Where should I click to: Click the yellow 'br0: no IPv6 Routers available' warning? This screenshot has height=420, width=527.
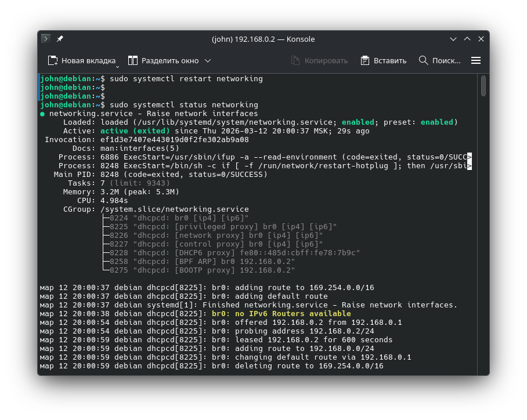281,314
